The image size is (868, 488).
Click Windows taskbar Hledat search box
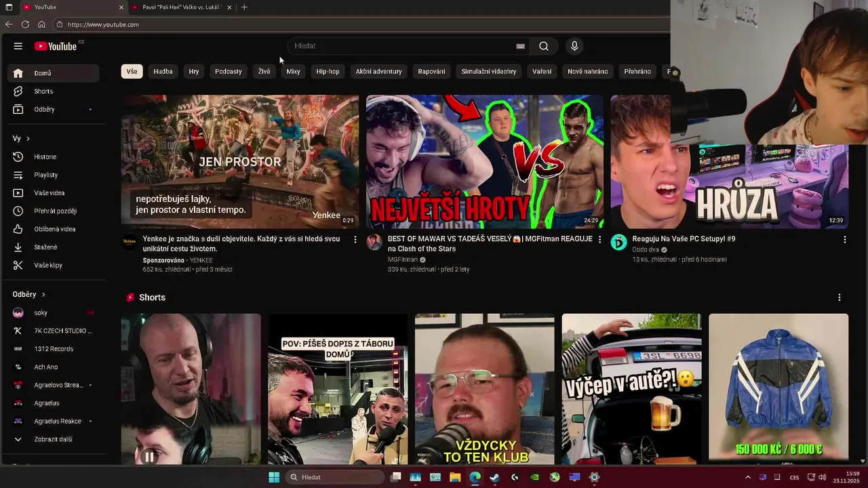click(x=334, y=477)
